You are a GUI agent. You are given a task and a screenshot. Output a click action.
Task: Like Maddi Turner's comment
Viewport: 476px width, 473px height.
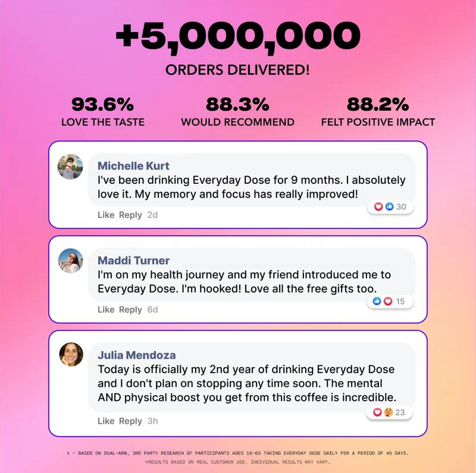point(106,309)
